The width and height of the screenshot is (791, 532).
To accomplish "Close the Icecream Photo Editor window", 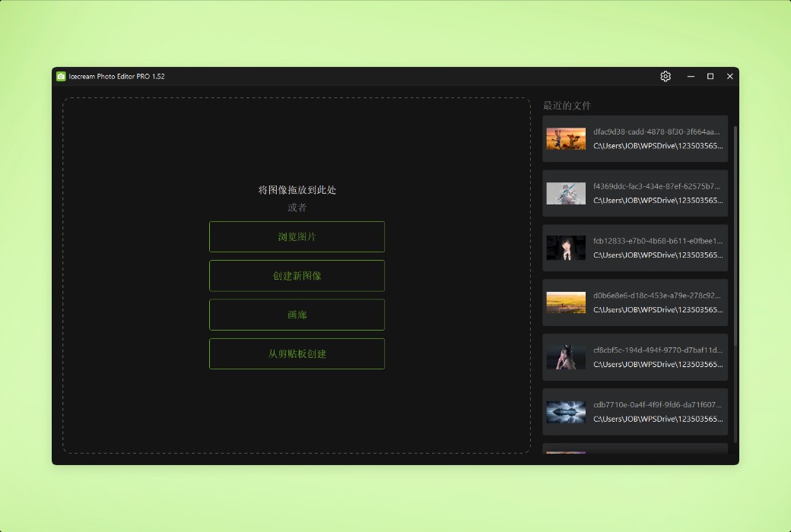I will (x=730, y=76).
